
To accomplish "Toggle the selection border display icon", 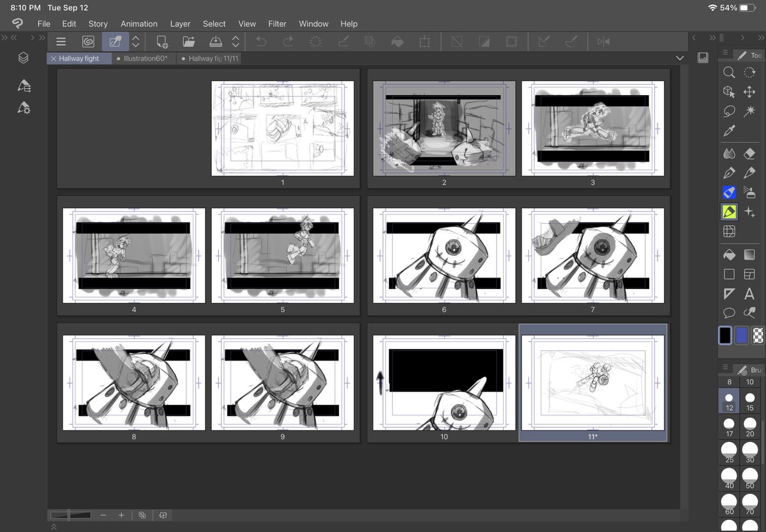I will 511,41.
